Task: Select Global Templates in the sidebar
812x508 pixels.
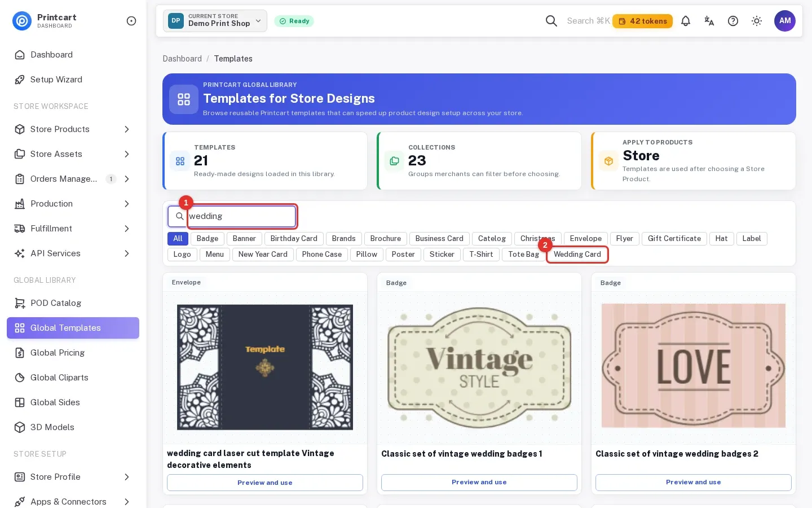Action: [73, 328]
